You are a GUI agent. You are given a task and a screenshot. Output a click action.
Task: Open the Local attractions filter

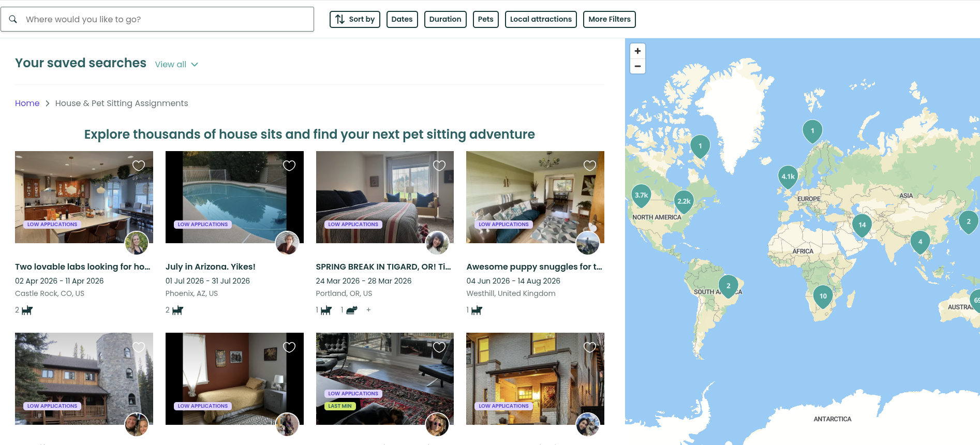click(x=541, y=19)
